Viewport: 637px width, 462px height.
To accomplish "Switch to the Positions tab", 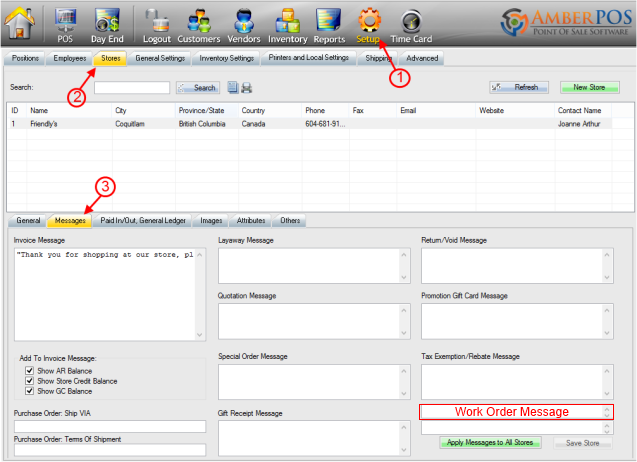I will [25, 58].
